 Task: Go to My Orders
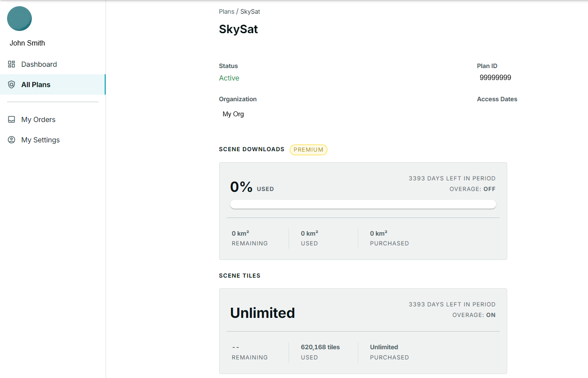[53, 119]
